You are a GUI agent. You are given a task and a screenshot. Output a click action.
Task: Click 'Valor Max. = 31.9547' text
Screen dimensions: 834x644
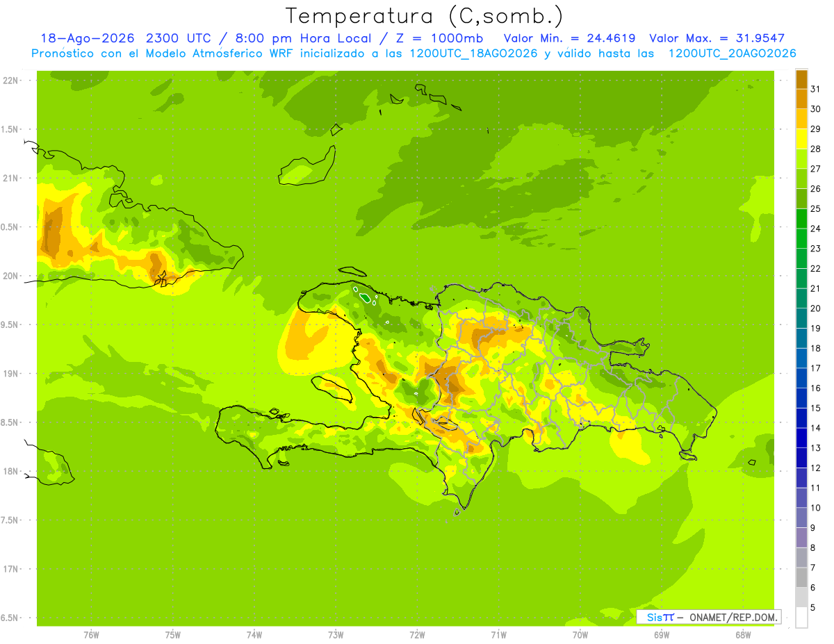(x=717, y=38)
